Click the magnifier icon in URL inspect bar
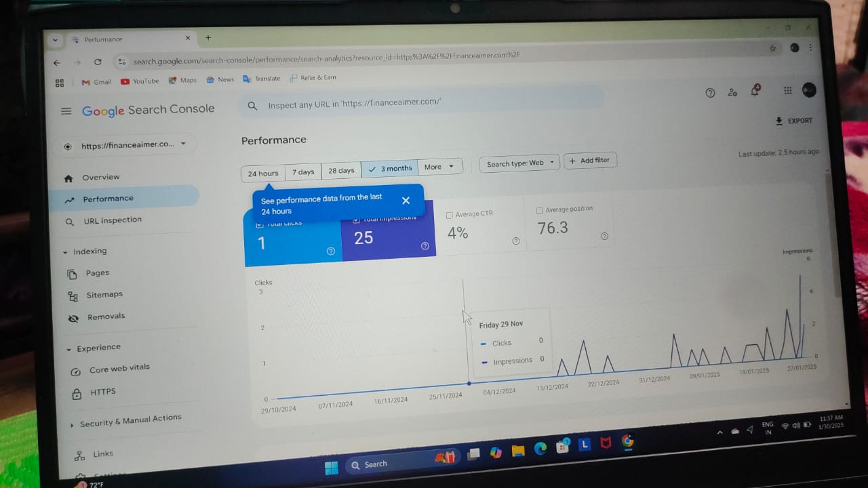868x488 pixels. (x=252, y=106)
